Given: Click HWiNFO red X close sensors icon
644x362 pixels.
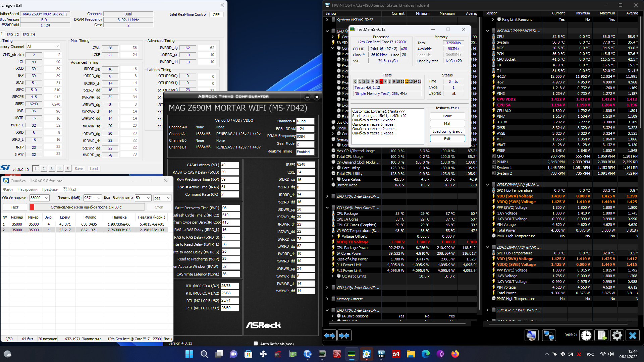Looking at the screenshot, I should point(633,336).
